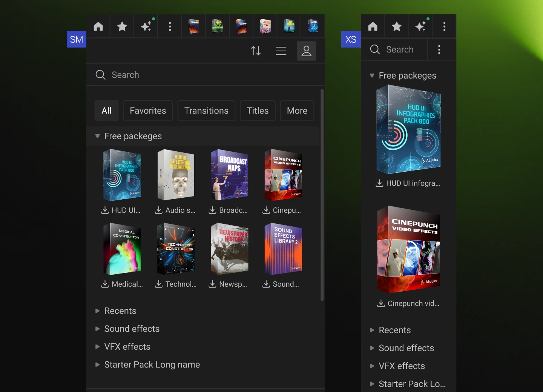Viewport: 543px width, 392px height.
Task: Expand Sound effects in the SM panel
Action: pos(98,329)
